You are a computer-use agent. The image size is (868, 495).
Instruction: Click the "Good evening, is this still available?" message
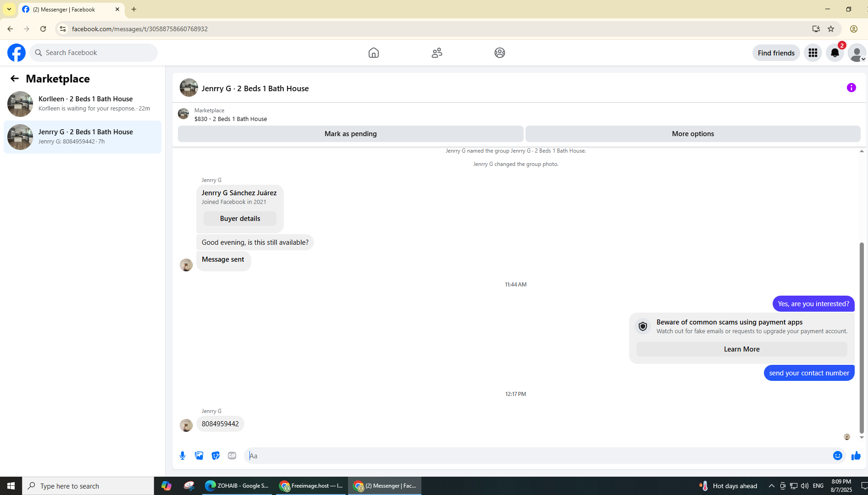[x=255, y=242]
